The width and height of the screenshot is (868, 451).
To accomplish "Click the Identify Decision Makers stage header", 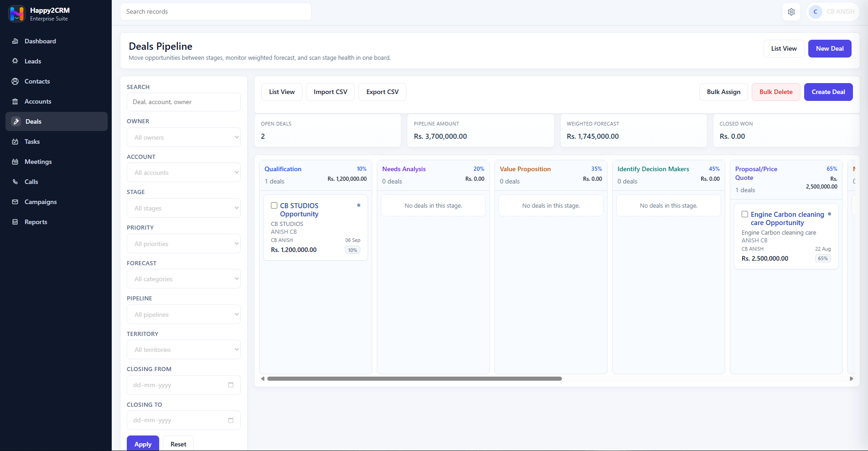I will pos(653,169).
